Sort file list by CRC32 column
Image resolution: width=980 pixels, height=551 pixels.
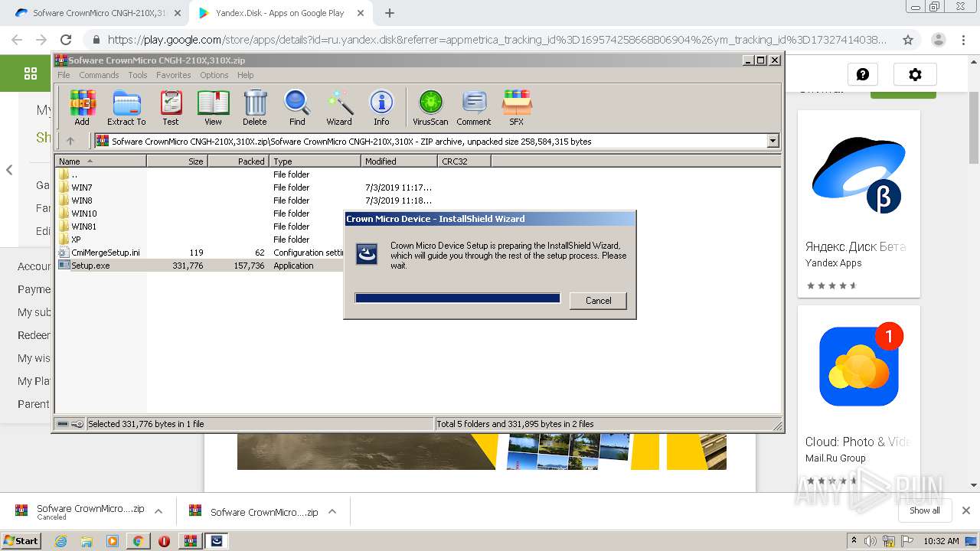464,161
